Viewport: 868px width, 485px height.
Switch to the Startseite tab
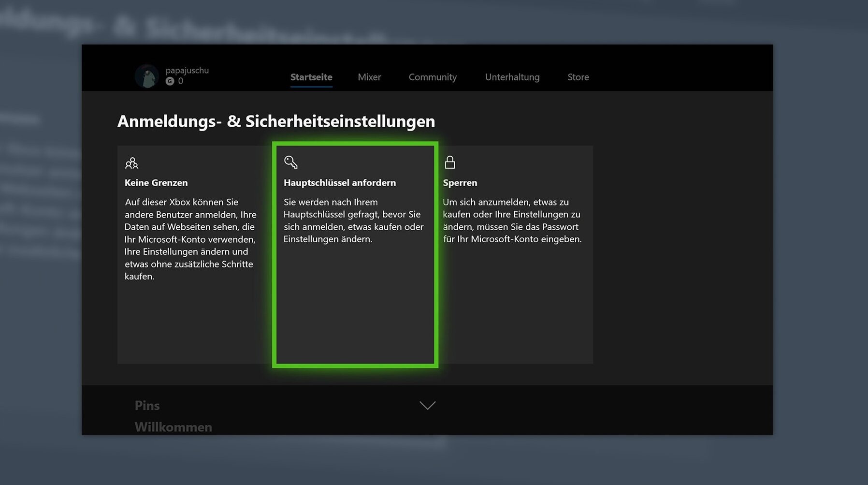point(311,77)
